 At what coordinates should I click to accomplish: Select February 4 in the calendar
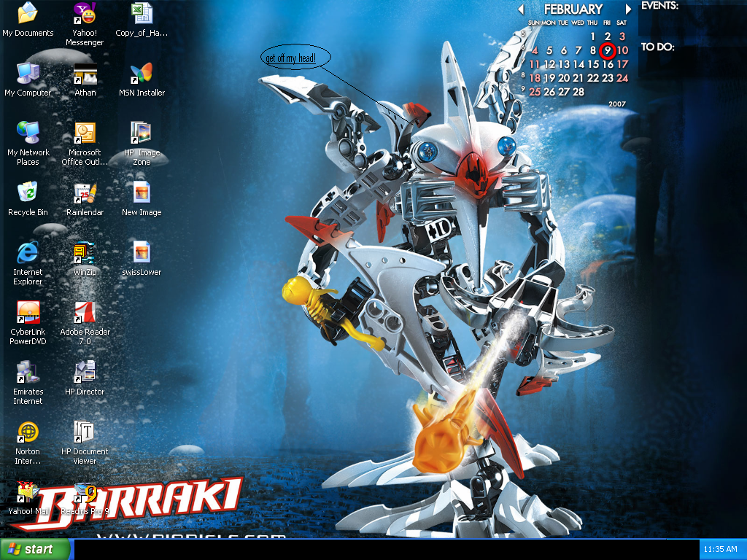[535, 50]
